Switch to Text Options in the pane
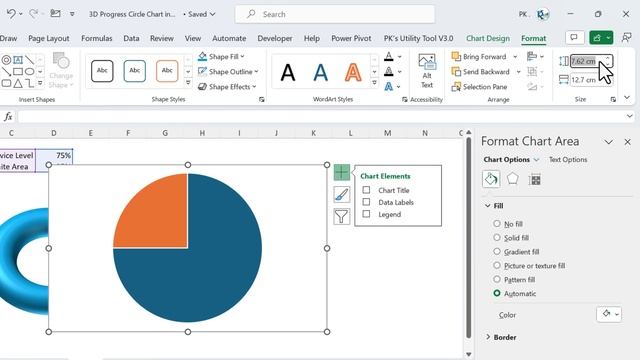This screenshot has height=360, width=640. [x=568, y=160]
